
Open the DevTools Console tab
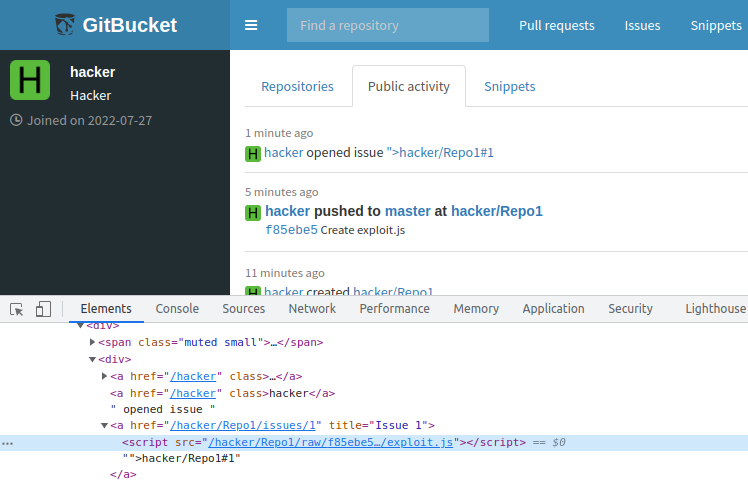click(177, 309)
